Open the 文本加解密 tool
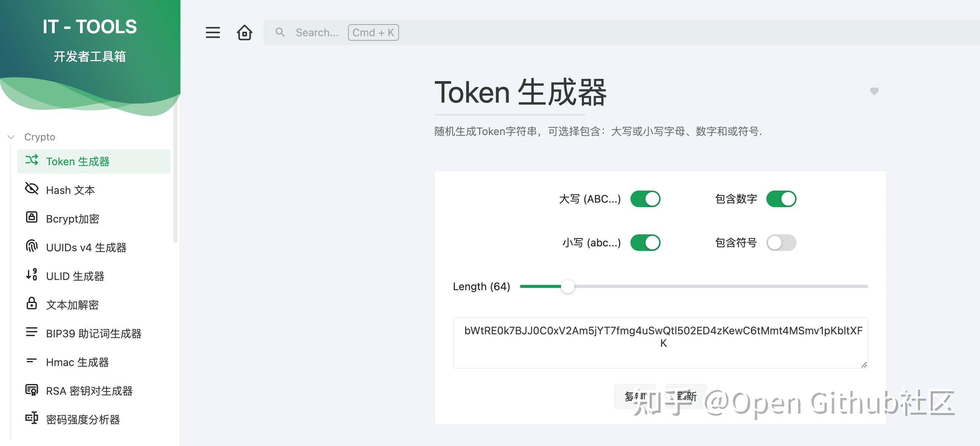Image resolution: width=980 pixels, height=446 pixels. (x=72, y=305)
